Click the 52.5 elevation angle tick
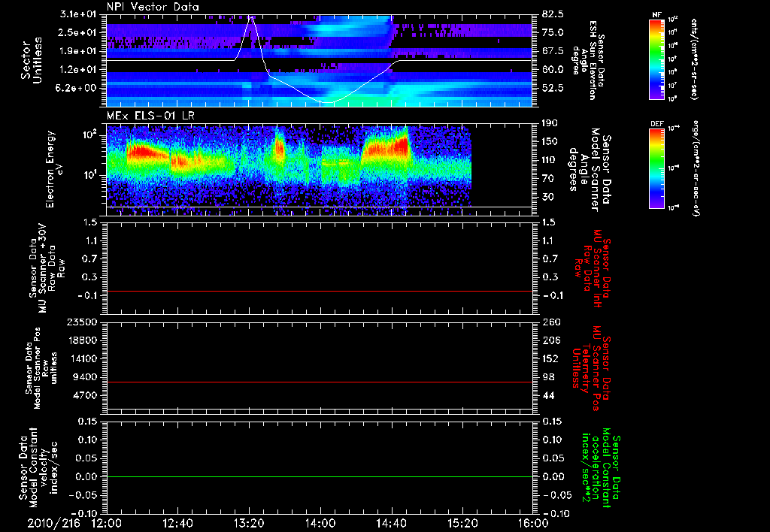 pyautogui.click(x=553, y=89)
